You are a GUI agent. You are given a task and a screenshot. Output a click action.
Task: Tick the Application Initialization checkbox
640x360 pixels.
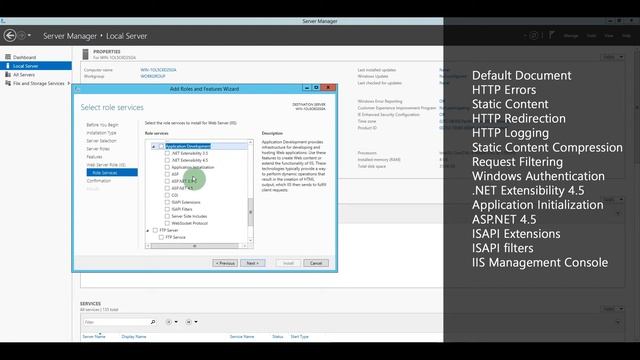[x=167, y=167]
